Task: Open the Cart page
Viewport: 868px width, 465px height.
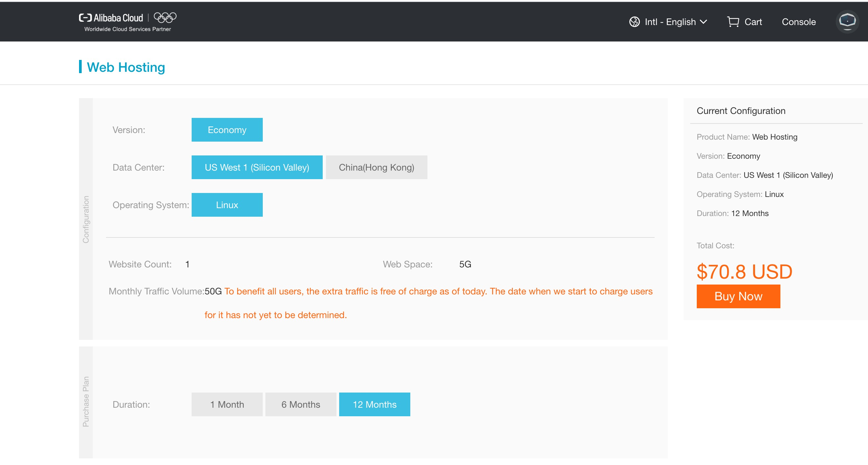Action: click(753, 22)
